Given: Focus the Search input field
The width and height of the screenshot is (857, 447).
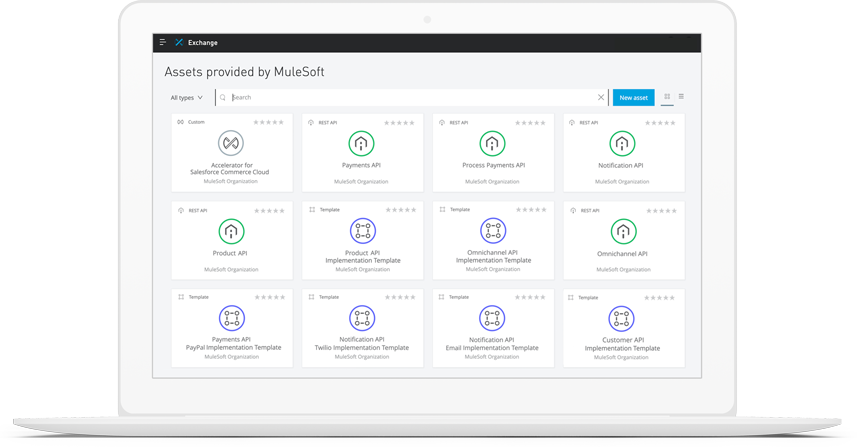Looking at the screenshot, I should pyautogui.click(x=413, y=97).
